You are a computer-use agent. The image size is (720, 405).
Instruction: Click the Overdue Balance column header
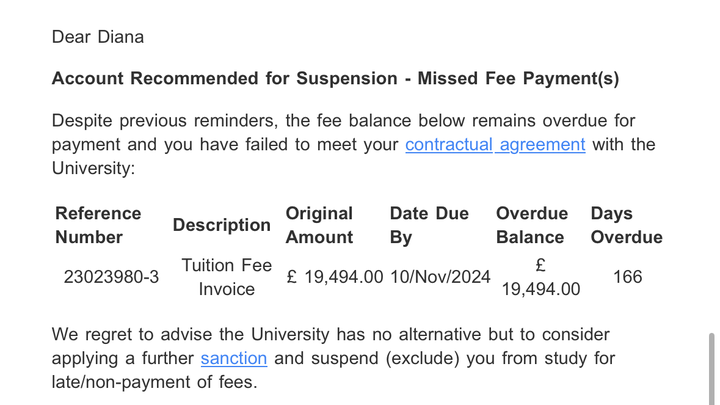pyautogui.click(x=532, y=225)
